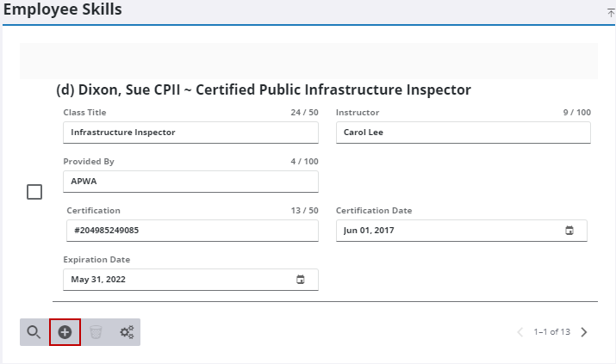Open the search magnifier tool

(34, 332)
